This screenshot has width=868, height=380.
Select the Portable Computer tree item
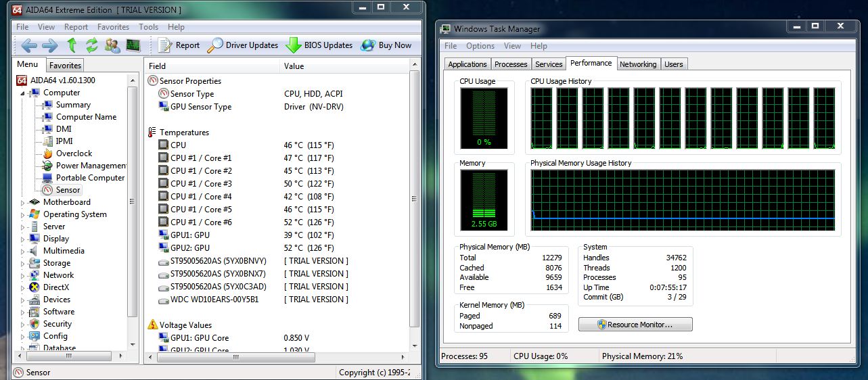90,178
